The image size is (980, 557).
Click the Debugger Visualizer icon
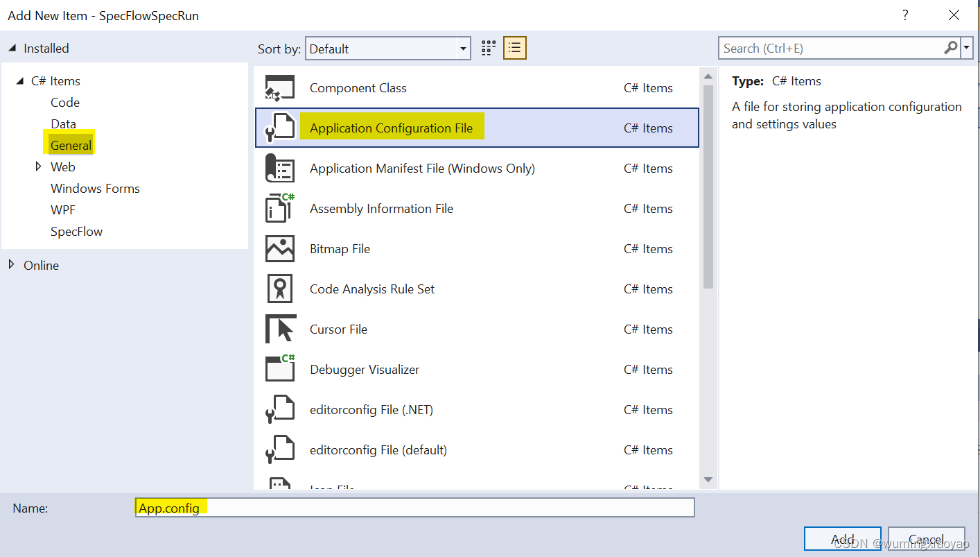[x=280, y=369]
